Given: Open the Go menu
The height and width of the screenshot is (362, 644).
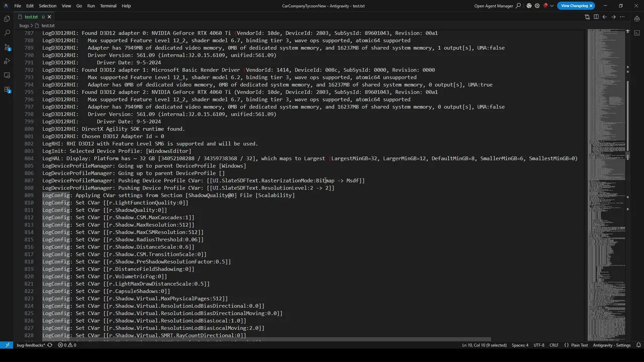Looking at the screenshot, I should [x=79, y=6].
